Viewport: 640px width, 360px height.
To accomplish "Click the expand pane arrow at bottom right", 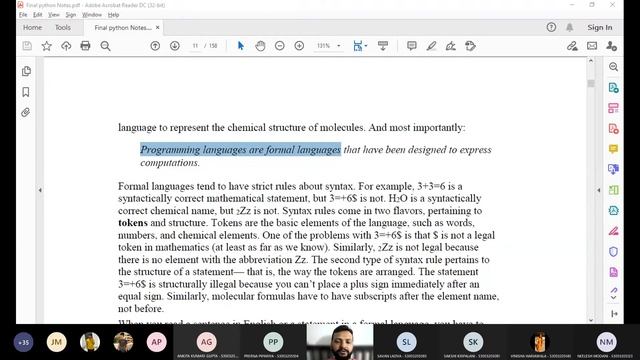I will coord(614,313).
